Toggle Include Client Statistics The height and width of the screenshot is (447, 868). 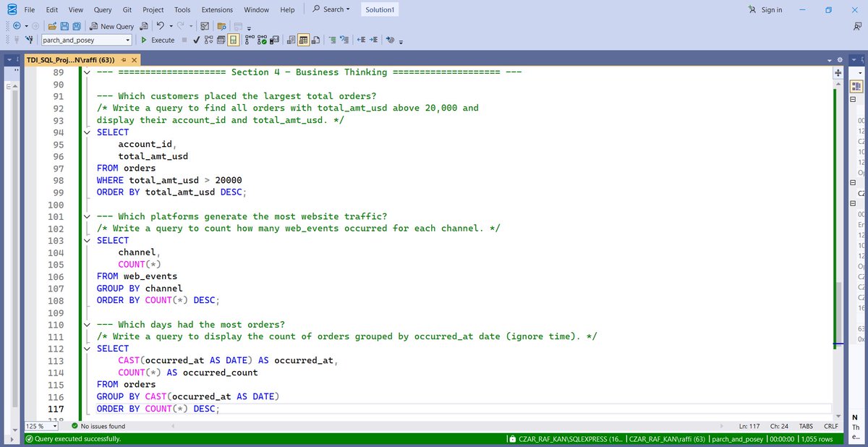click(x=275, y=40)
